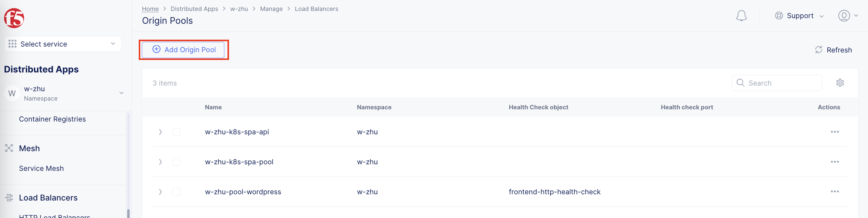Open actions menu for w-zhu-pool-wordpress
The width and height of the screenshot is (868, 218).
click(x=834, y=192)
